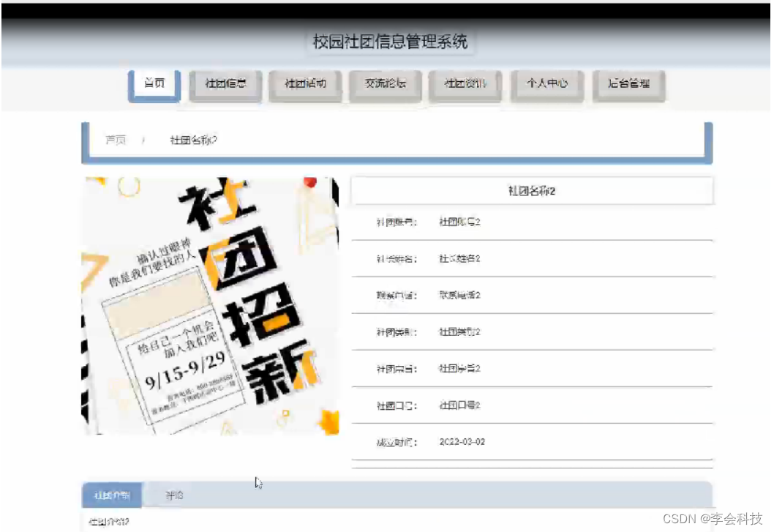Select the 社团介绍 tab
The width and height of the screenshot is (774, 532).
click(x=112, y=495)
